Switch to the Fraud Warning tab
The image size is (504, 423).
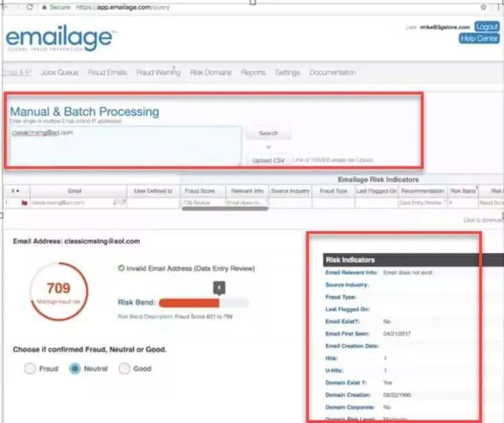click(x=158, y=73)
